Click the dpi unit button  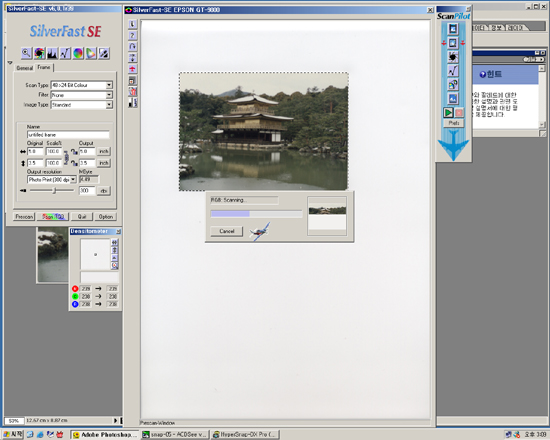point(103,191)
